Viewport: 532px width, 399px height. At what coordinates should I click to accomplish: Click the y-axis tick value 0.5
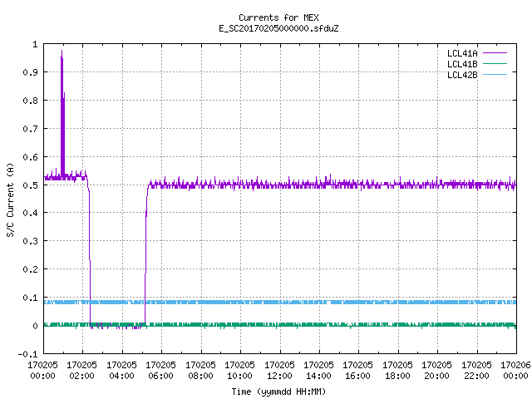(31, 185)
